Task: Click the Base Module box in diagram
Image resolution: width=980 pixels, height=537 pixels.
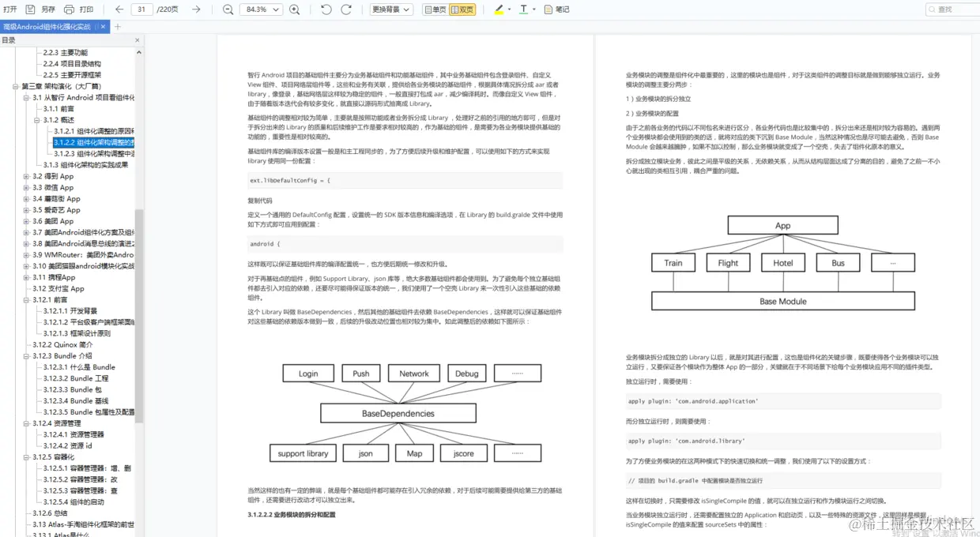Action: 783,301
